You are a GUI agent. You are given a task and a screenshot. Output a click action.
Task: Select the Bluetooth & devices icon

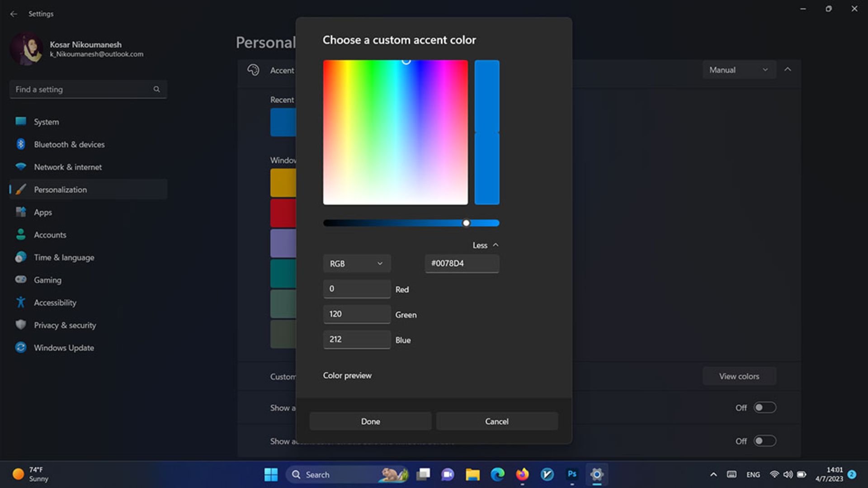point(21,144)
